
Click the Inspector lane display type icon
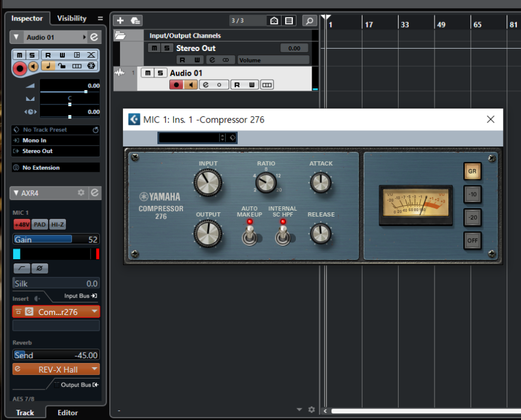click(x=77, y=55)
